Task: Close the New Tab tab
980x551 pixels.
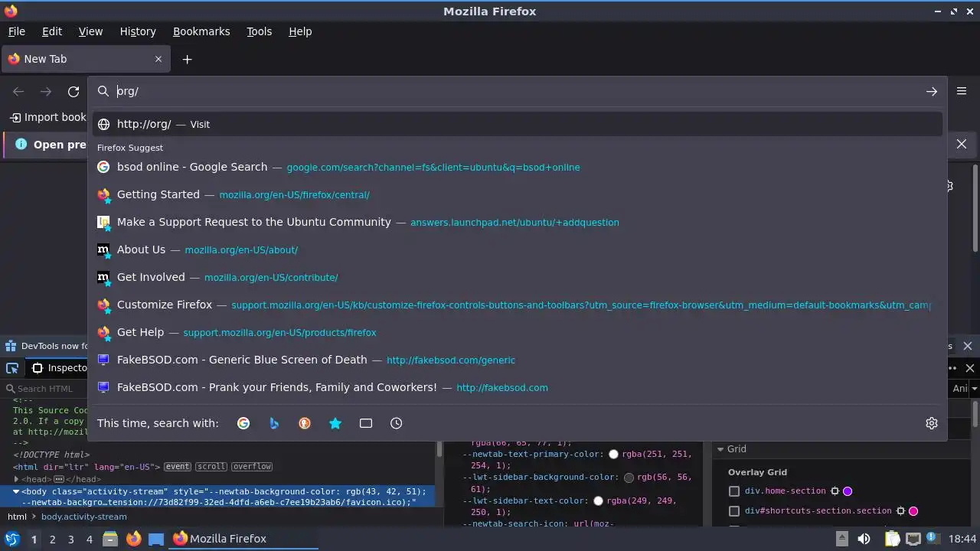Action: point(158,59)
